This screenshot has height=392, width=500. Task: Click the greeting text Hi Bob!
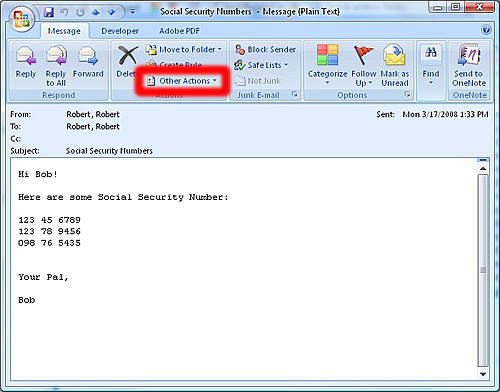38,174
